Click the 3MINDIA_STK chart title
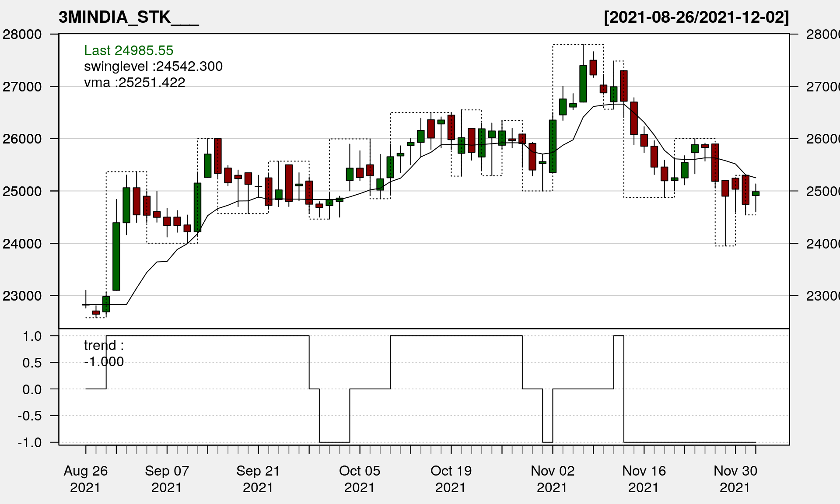Screen dimensions: 840x504 click(x=128, y=17)
